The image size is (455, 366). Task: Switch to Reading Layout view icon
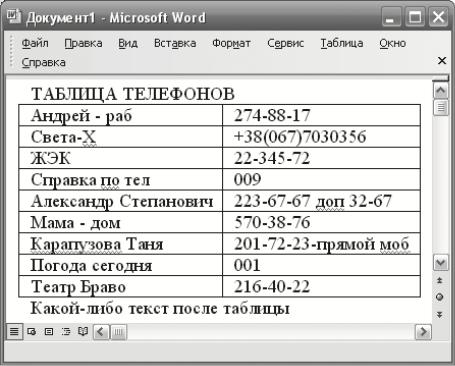point(83,331)
